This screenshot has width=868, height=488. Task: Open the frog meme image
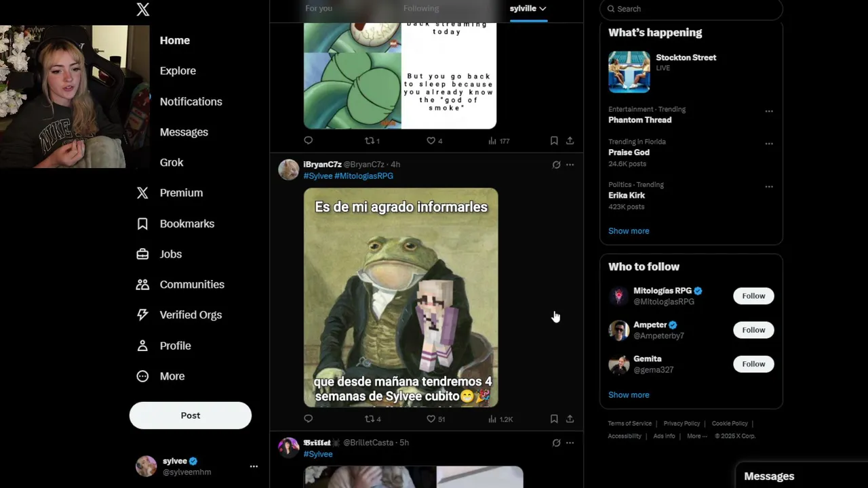[401, 298]
